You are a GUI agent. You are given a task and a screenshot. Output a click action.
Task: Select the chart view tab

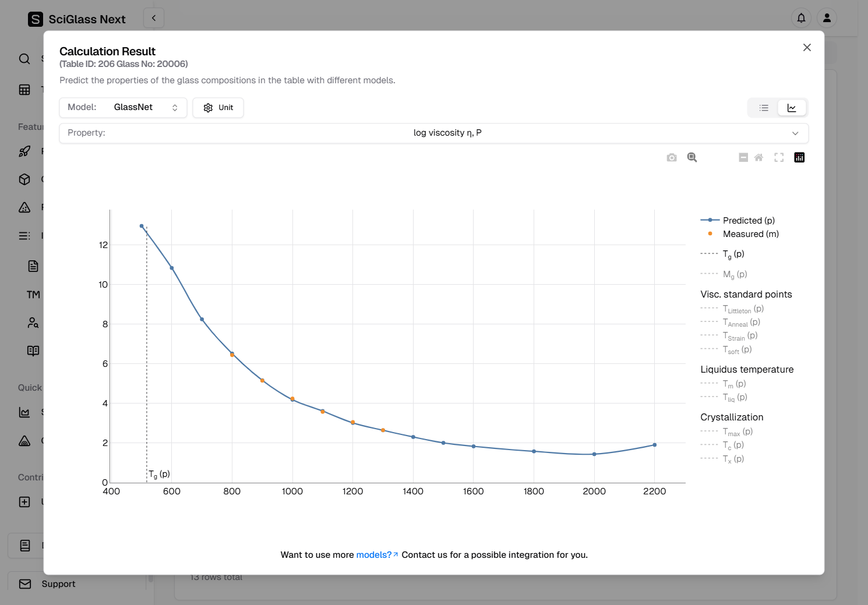[x=792, y=108]
